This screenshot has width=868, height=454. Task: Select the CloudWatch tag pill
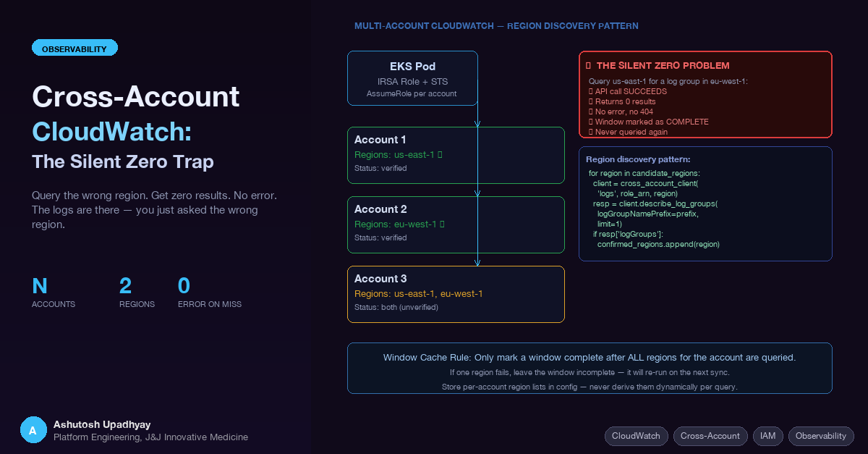coord(636,436)
